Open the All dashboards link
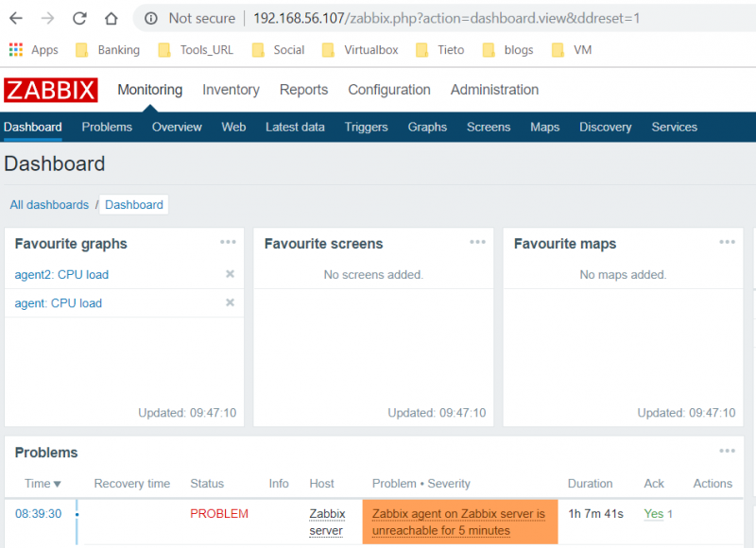Image resolution: width=756 pixels, height=548 pixels. 49,205
